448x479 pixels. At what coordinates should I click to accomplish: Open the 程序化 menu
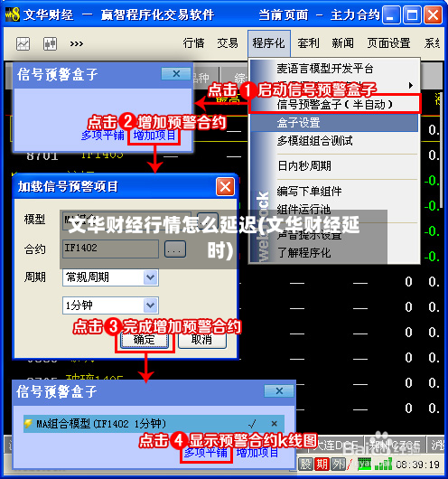click(269, 43)
